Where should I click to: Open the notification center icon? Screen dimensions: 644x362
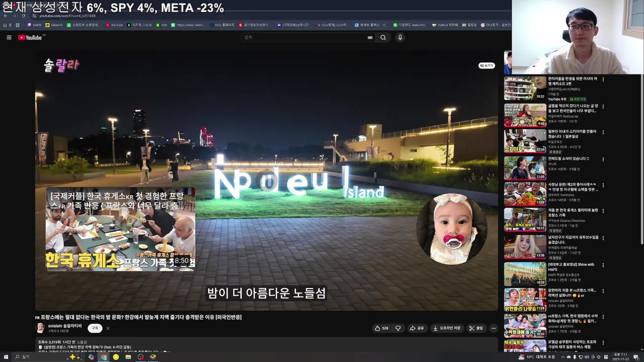point(635,357)
